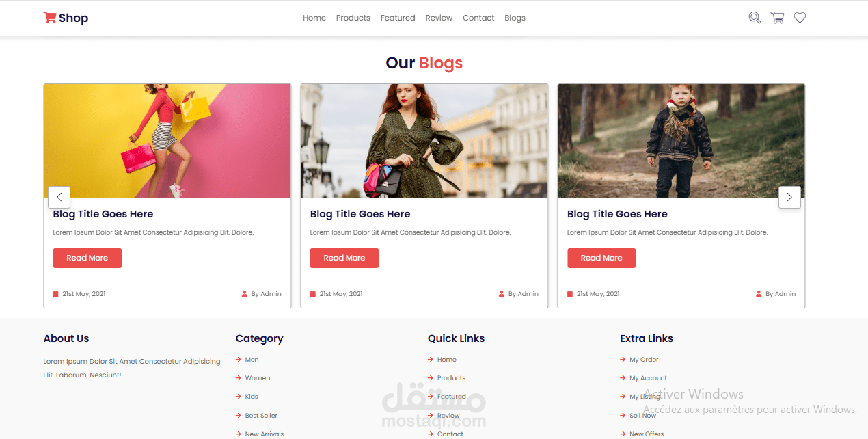Click the Category footer heading

pos(259,338)
